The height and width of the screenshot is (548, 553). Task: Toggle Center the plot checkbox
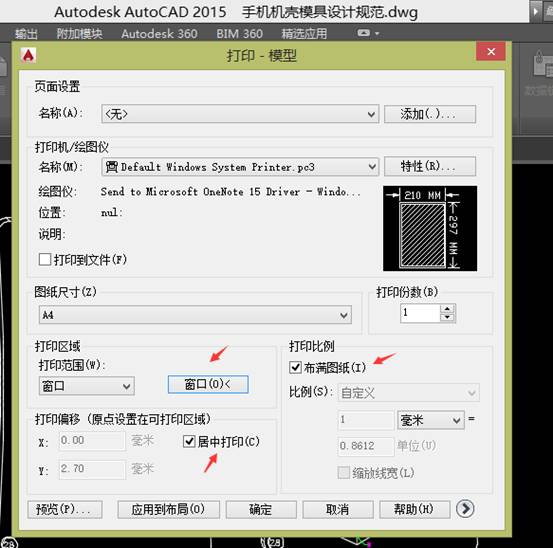(189, 441)
